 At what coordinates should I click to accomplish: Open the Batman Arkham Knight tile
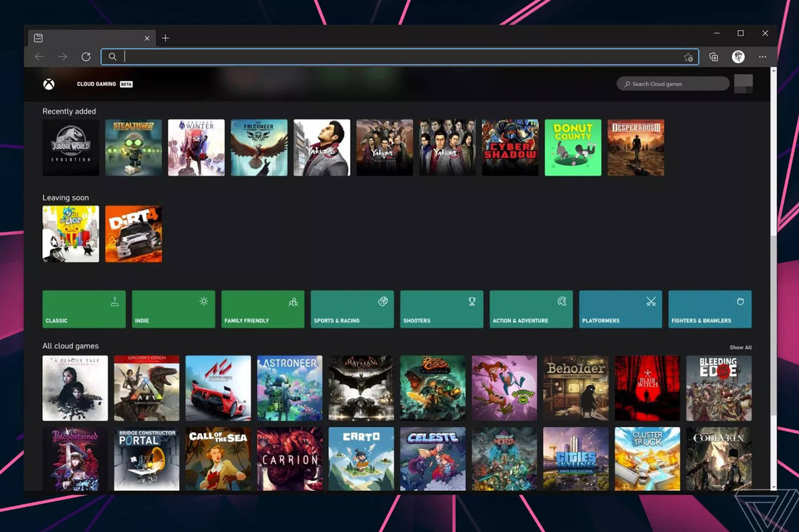[361, 388]
